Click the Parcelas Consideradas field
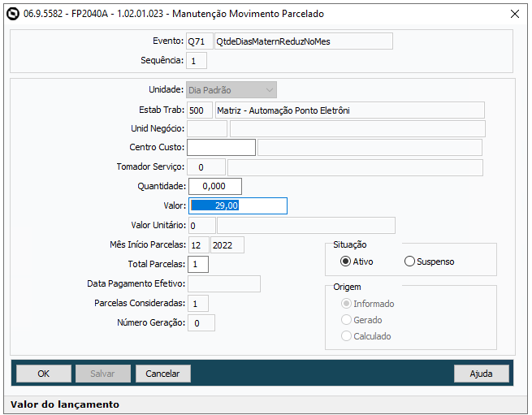The height and width of the screenshot is (415, 532). (x=198, y=304)
